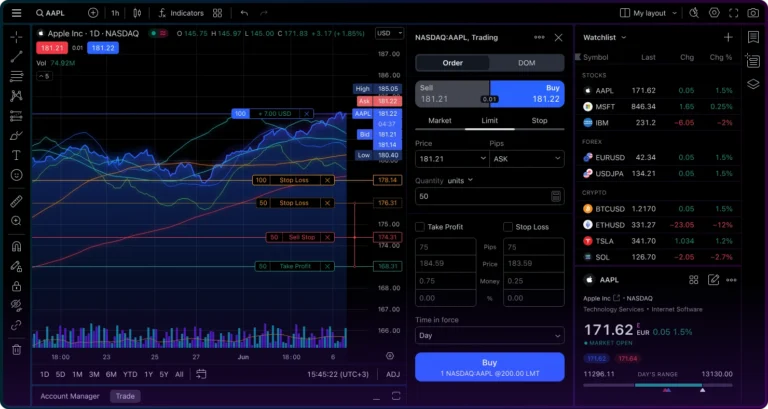768x409 pixels.
Task: Expand the Quantity units dropdown
Action: click(x=460, y=180)
